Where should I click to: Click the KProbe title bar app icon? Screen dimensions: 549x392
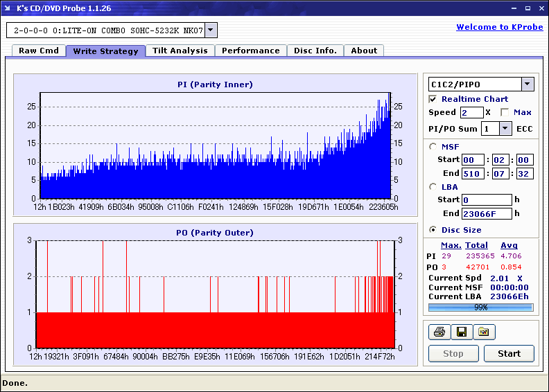[x=8, y=8]
